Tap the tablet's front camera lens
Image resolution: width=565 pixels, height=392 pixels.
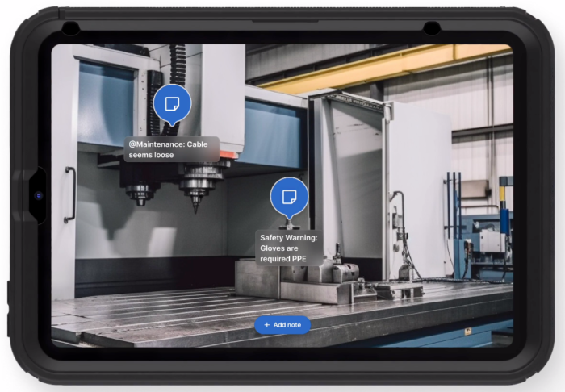pos(38,196)
